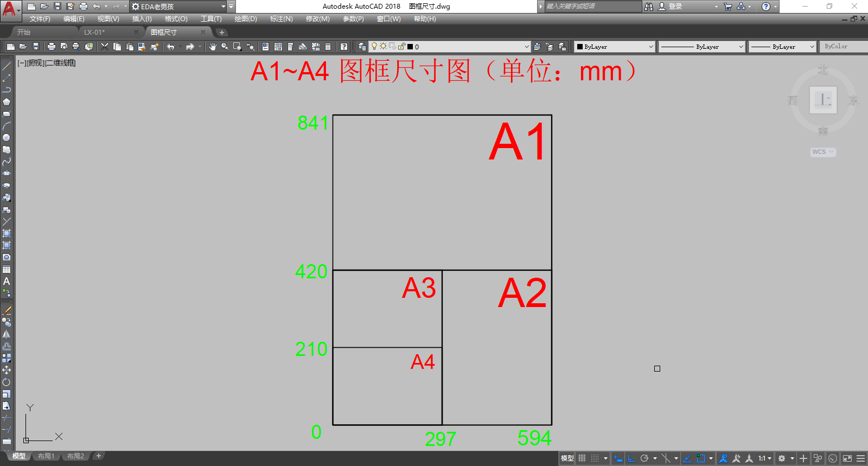This screenshot has height=466, width=868.
Task: Click the Calculator icon in standard toolbar
Action: coord(328,47)
